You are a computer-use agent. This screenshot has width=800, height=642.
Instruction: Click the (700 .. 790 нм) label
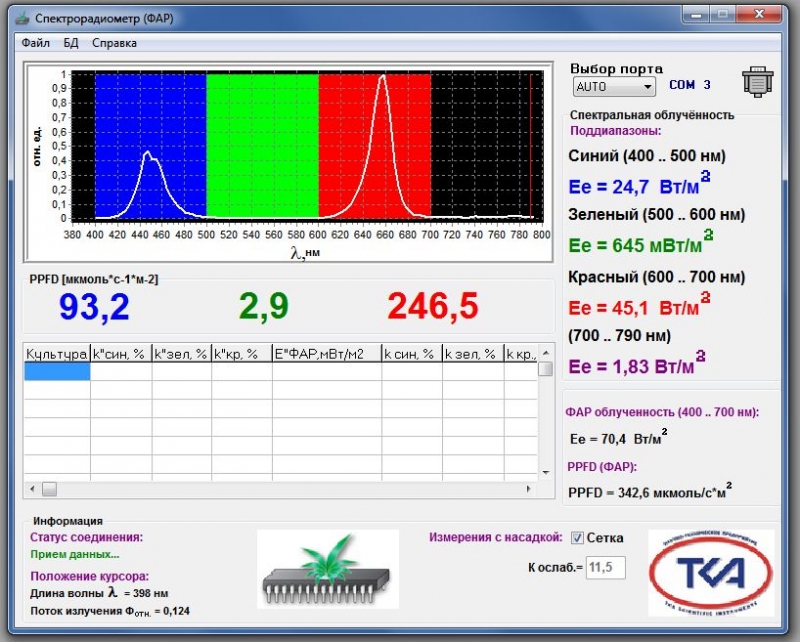(619, 335)
